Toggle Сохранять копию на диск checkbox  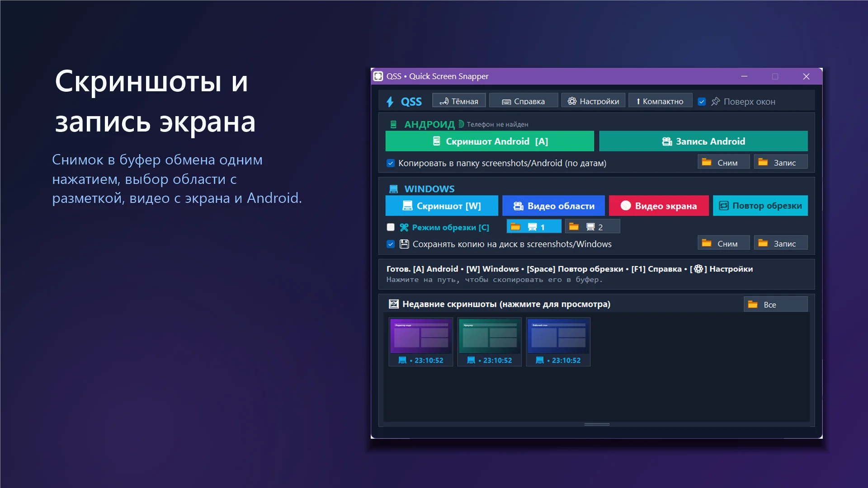pos(391,244)
